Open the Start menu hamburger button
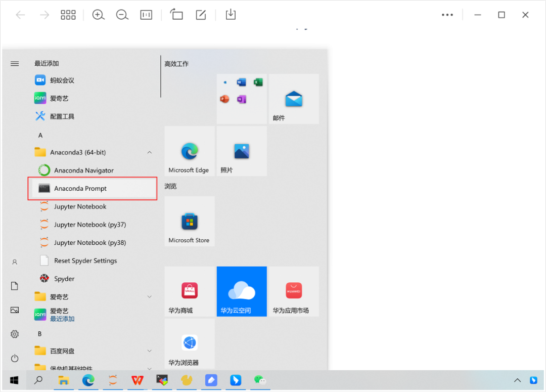Image resolution: width=546 pixels, height=392 pixels. point(15,63)
